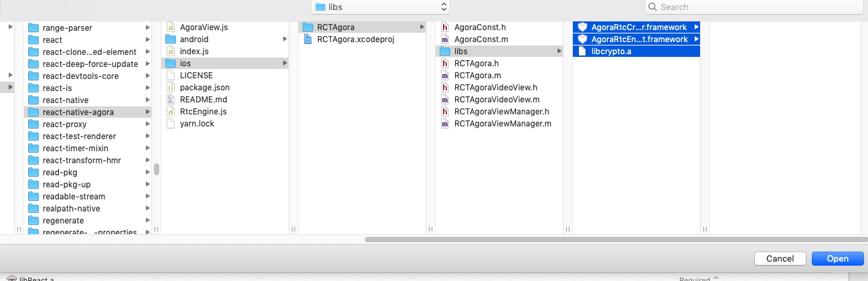The width and height of the screenshot is (868, 281).
Task: Expand the libs folder arrow
Action: click(x=559, y=52)
